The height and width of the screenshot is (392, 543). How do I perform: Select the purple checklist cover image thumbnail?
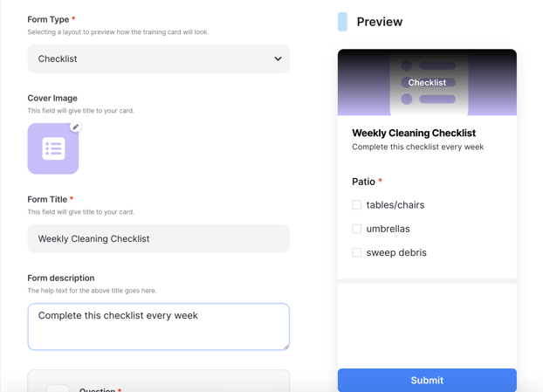pos(53,148)
